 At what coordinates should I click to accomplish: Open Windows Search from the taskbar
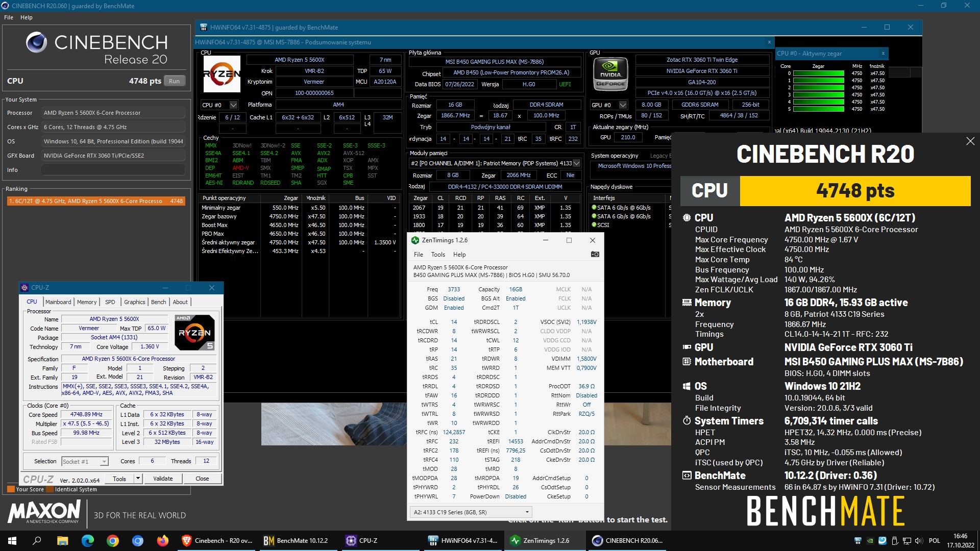[37, 541]
